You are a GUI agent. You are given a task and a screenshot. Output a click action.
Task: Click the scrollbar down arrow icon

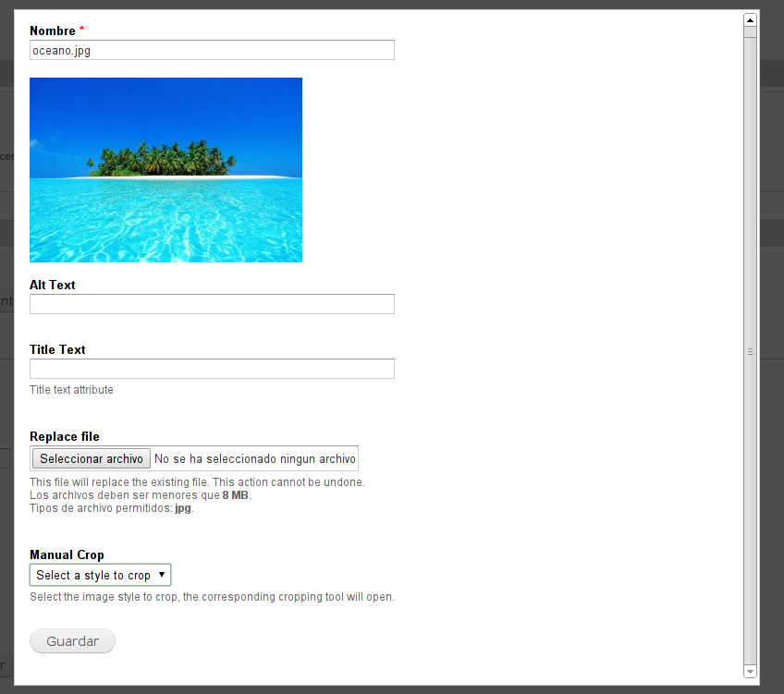tap(750, 671)
